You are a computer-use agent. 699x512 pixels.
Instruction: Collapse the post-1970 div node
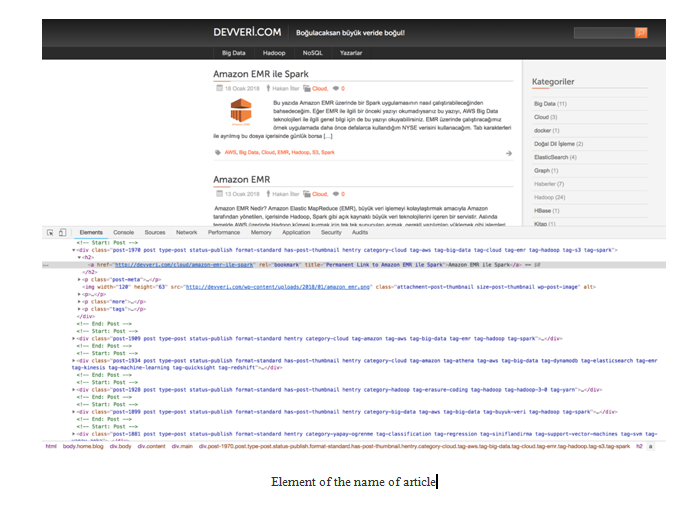point(74,250)
